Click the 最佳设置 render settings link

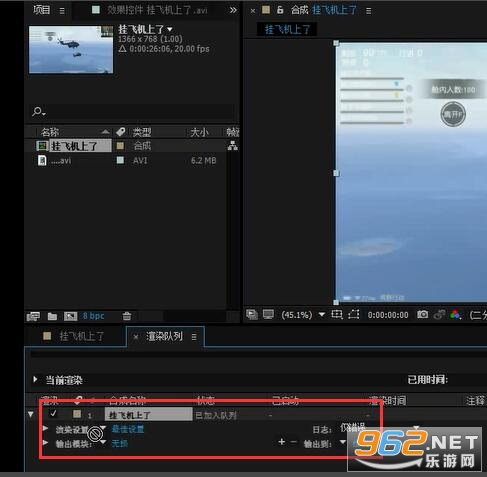point(128,429)
